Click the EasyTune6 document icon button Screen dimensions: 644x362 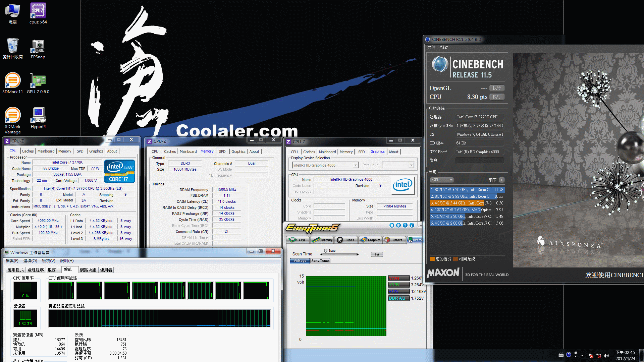(x=392, y=225)
